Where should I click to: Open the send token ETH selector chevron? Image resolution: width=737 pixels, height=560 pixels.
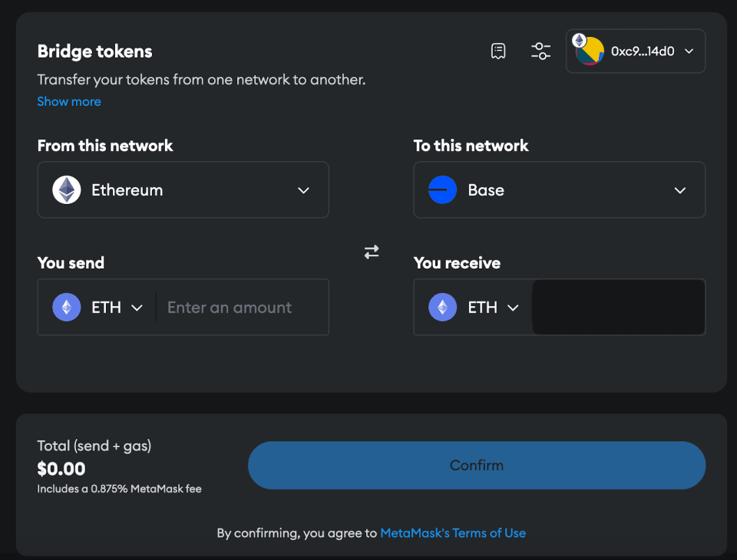(137, 308)
